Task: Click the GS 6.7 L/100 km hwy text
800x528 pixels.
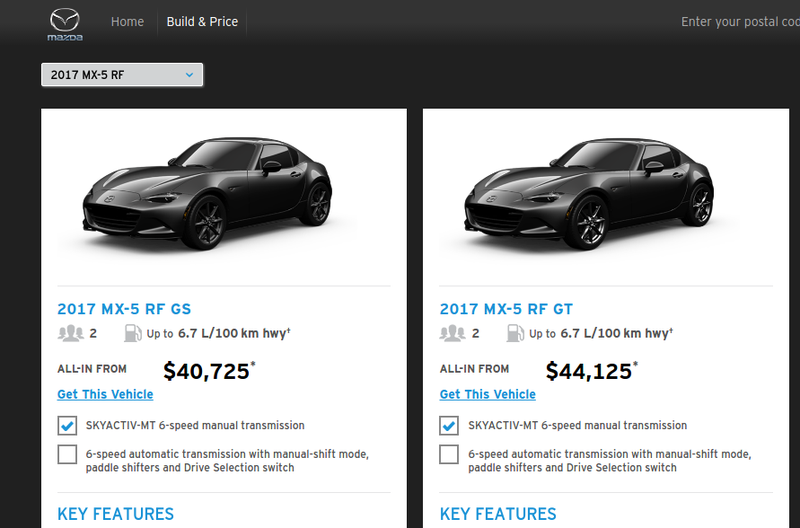Action: 233,334
